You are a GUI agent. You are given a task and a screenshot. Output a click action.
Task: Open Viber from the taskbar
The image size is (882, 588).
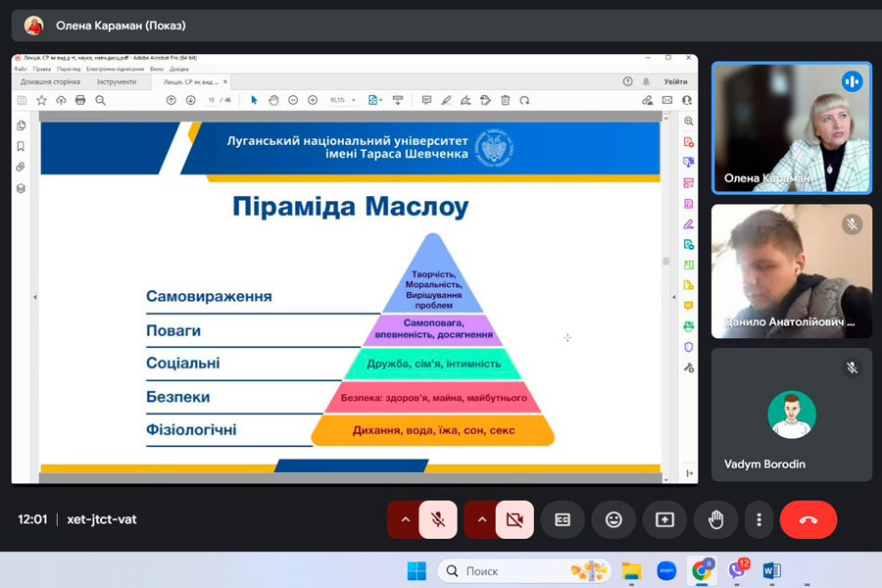tap(737, 570)
